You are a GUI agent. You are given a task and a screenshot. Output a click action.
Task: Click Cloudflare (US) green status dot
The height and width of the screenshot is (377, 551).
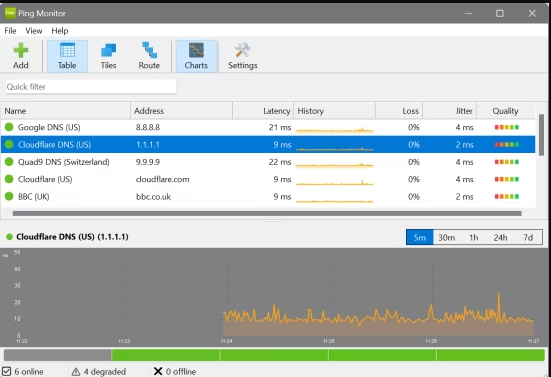pos(9,179)
